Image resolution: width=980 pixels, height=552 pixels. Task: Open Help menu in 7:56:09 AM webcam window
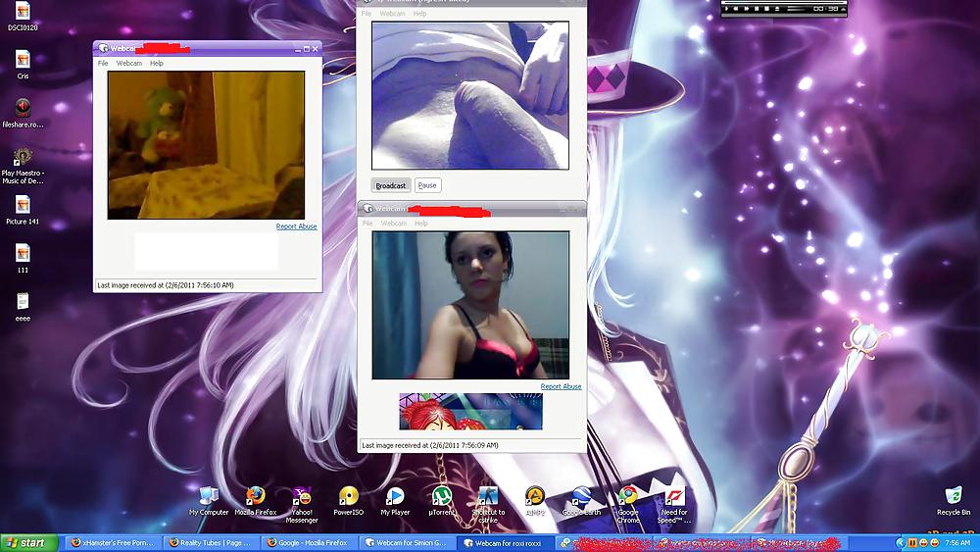[421, 224]
